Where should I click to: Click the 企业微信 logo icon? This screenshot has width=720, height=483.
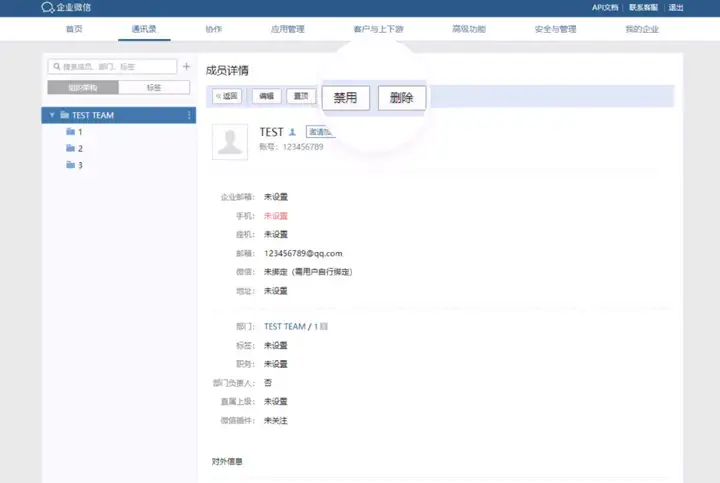coord(47,7)
